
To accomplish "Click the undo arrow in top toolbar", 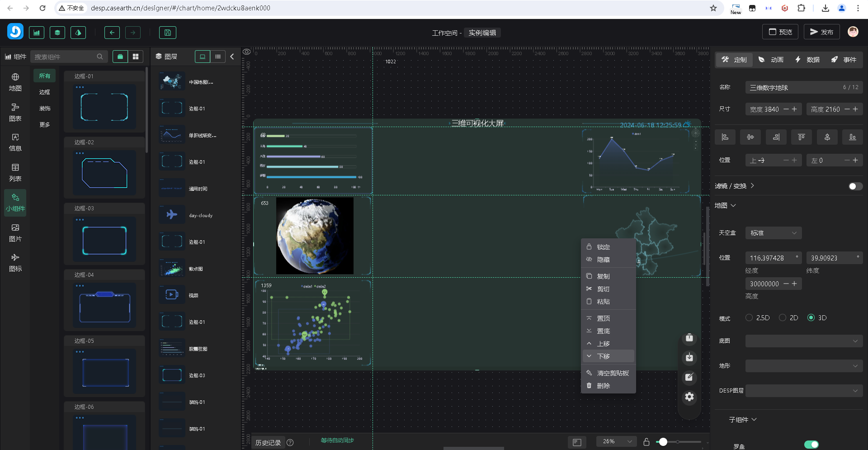I will pyautogui.click(x=112, y=33).
